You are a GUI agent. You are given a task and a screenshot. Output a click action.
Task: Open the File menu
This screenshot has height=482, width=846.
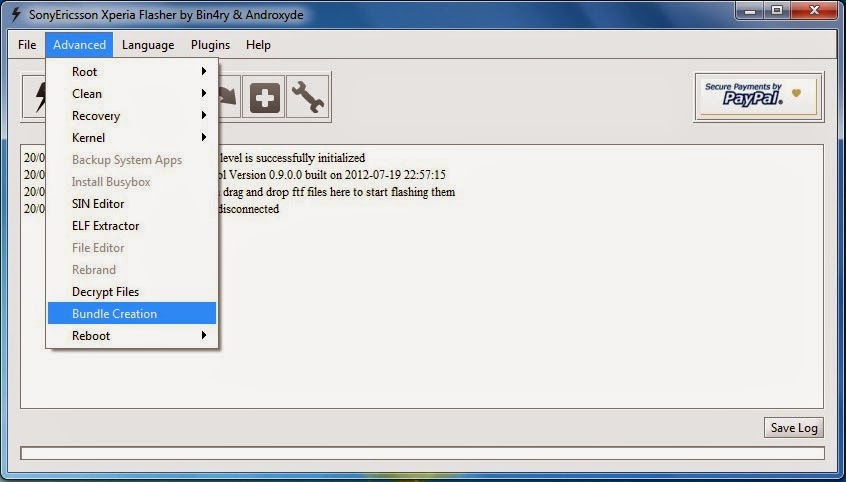27,45
